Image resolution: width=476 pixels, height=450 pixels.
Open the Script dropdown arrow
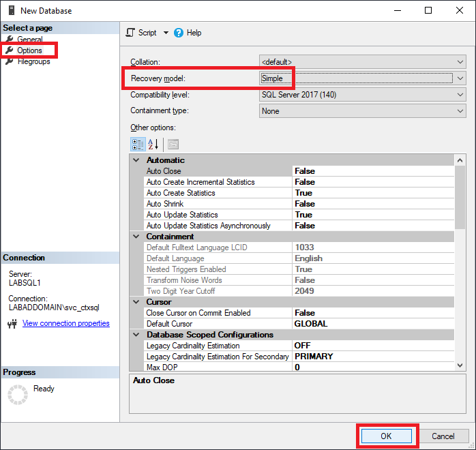click(166, 33)
